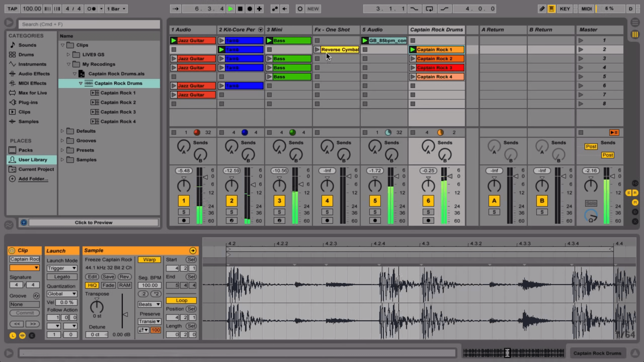The width and height of the screenshot is (644, 362).
Task: Mute track 4 using the S (solo) button
Action: click(327, 212)
